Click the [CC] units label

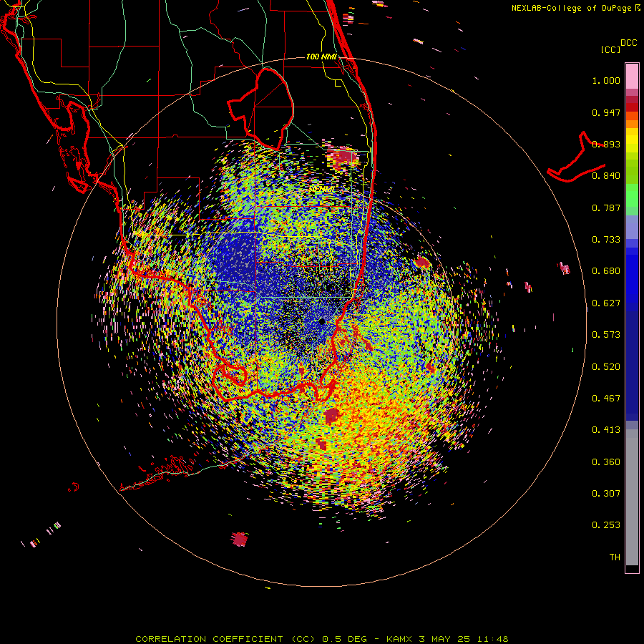coord(610,49)
